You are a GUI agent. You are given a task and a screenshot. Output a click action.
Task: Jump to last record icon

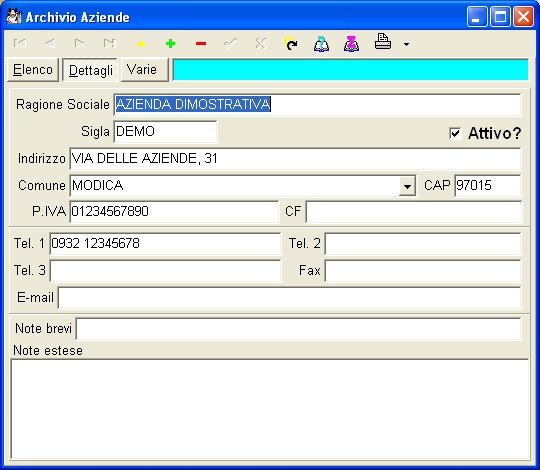[x=110, y=43]
